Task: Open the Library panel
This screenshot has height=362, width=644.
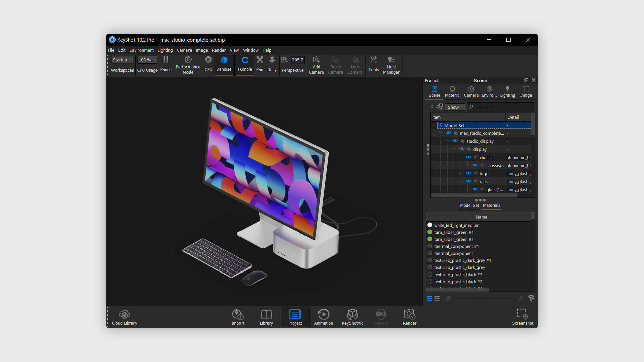Action: [266, 317]
